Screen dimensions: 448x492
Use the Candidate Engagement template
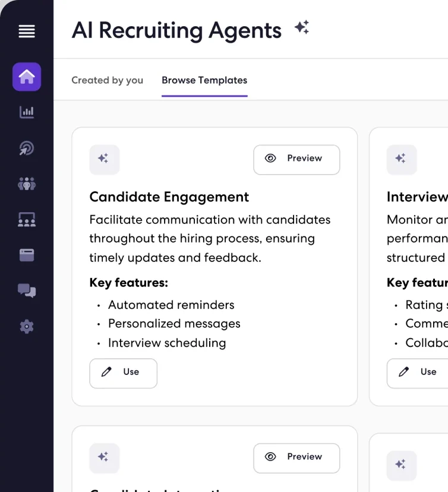point(124,373)
